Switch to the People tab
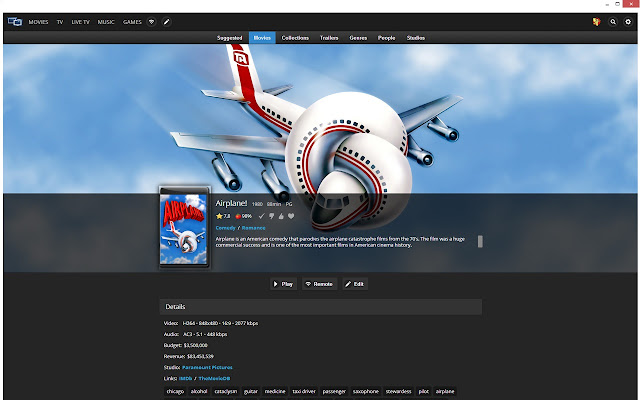This screenshot has height=400, width=640. point(387,38)
